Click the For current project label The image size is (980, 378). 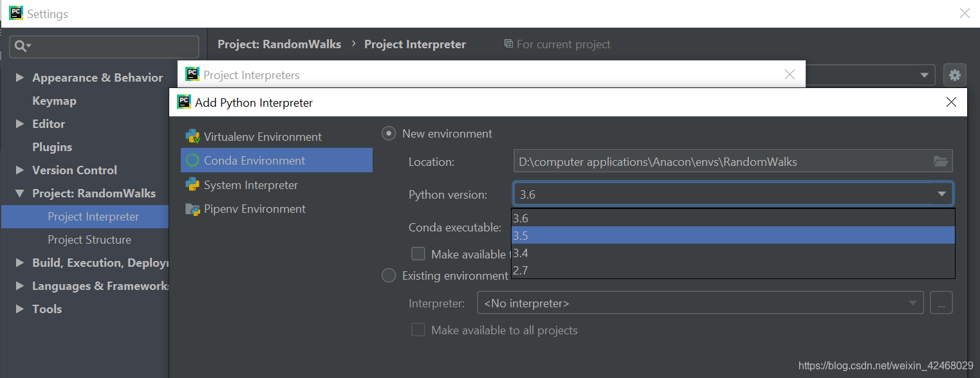(x=564, y=44)
